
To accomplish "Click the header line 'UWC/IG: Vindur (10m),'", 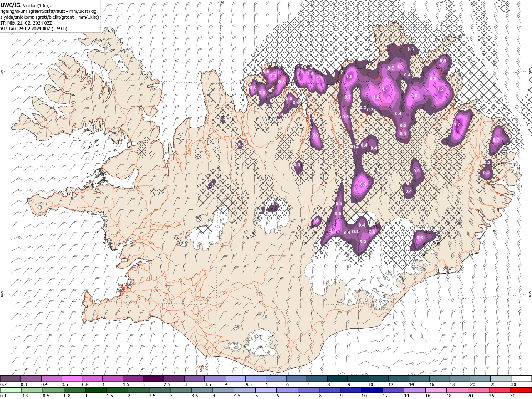I will click(x=26, y=5).
